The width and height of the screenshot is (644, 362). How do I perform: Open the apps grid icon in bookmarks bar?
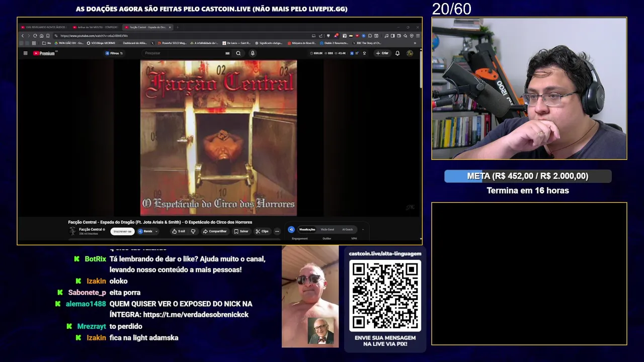coord(34,43)
